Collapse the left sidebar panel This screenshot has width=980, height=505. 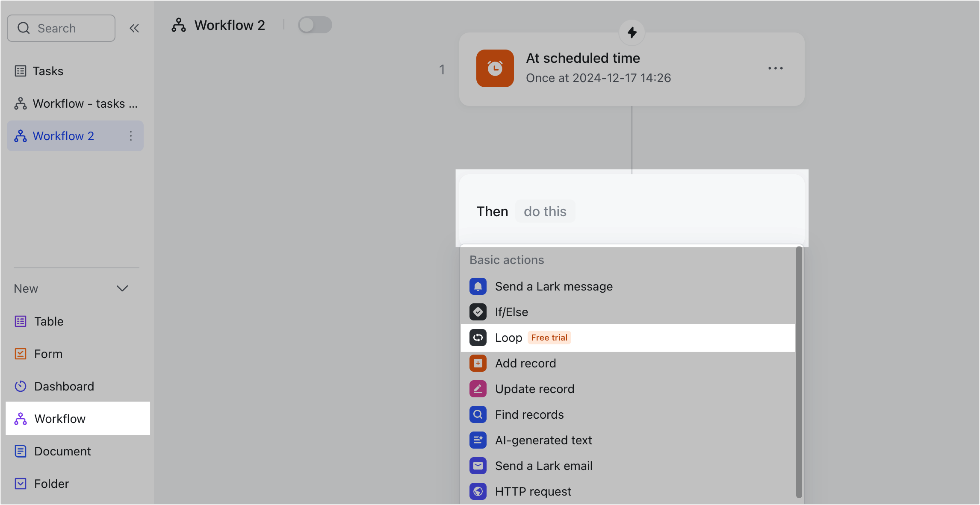point(135,28)
